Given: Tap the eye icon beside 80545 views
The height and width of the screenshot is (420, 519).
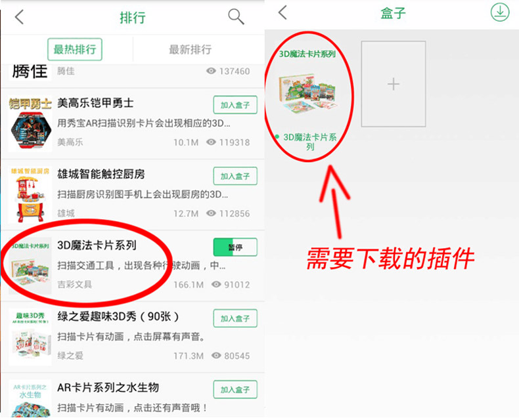Looking at the screenshot, I should tap(216, 356).
